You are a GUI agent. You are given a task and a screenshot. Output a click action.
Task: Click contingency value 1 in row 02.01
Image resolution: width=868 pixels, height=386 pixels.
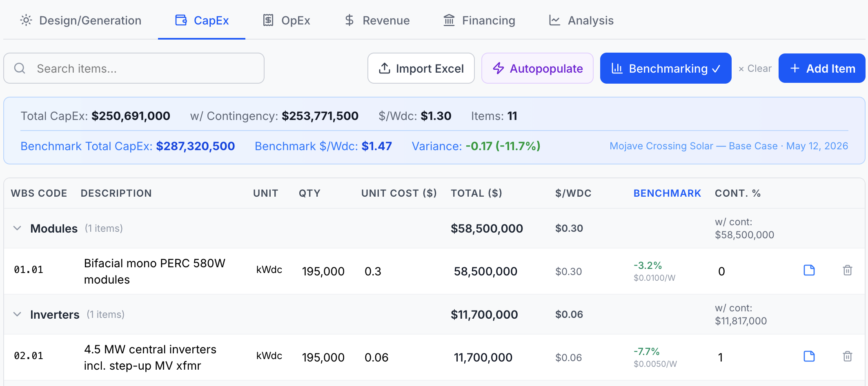point(721,357)
